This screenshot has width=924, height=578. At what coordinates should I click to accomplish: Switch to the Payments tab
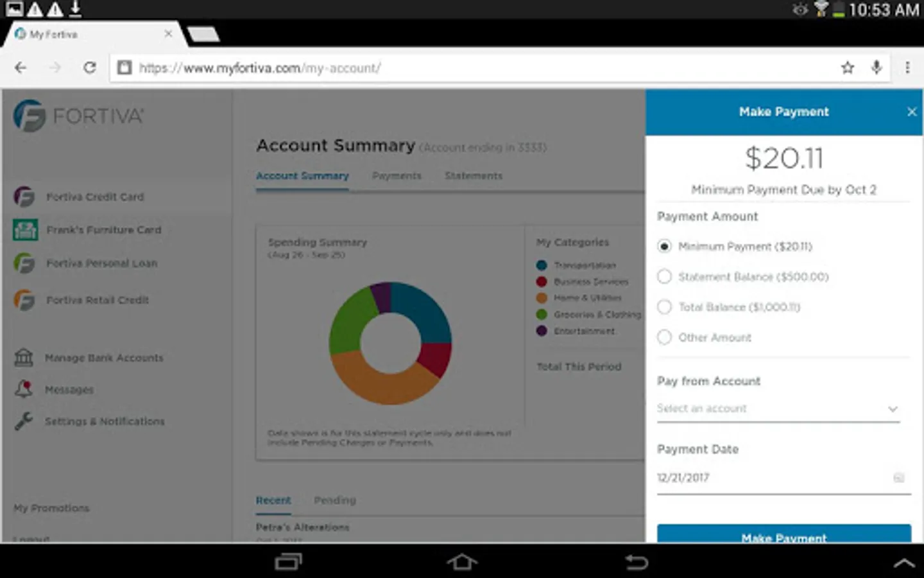[x=397, y=176]
